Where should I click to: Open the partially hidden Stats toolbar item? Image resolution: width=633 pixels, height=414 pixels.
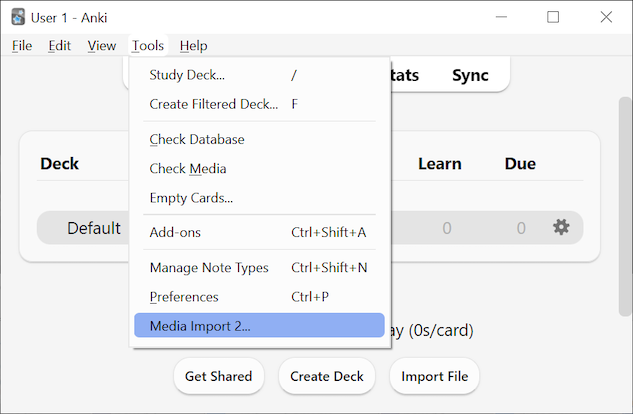(405, 75)
